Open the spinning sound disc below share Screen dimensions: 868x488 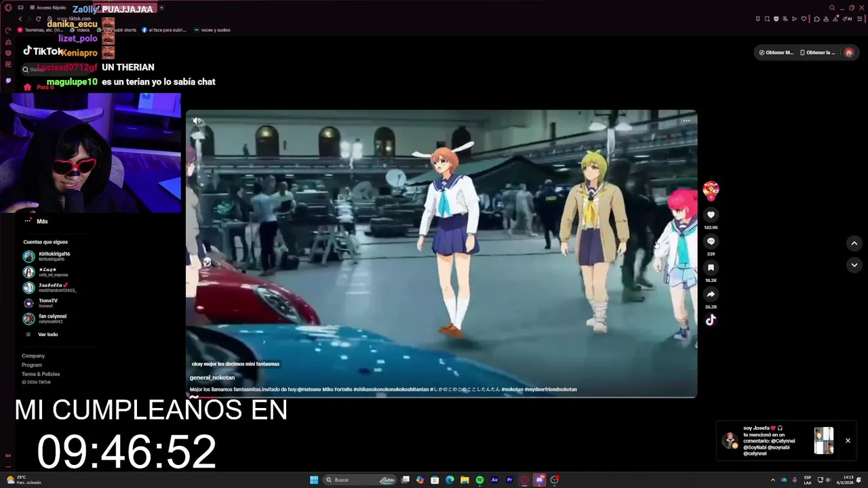coord(711,320)
